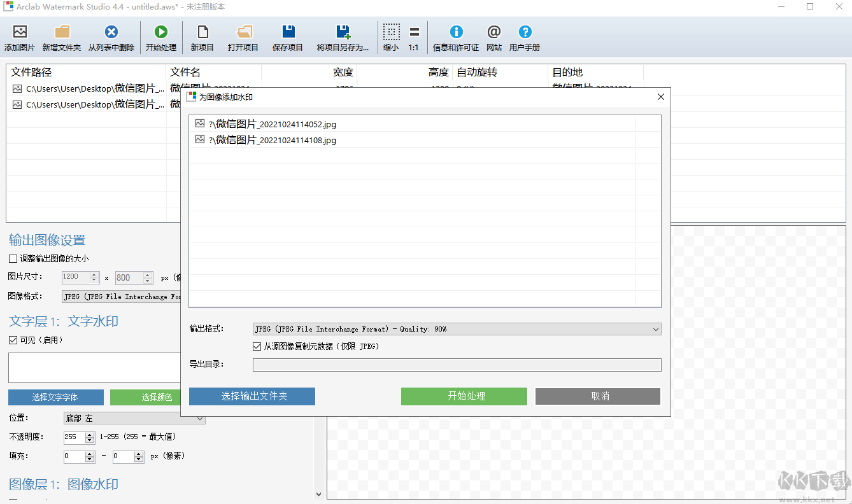Select the 添加图片 toolbar icon
The image size is (852, 504).
coord(19,36)
